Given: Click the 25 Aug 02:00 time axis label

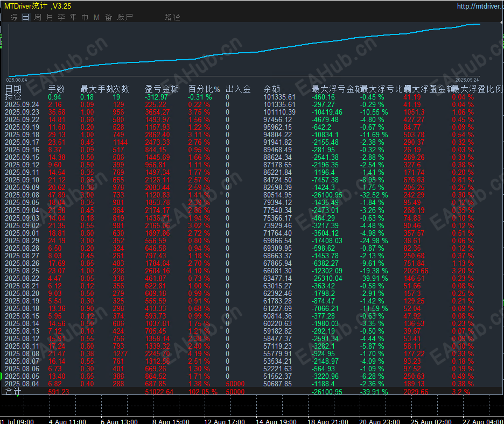Looking at the screenshot, I should [431, 421].
